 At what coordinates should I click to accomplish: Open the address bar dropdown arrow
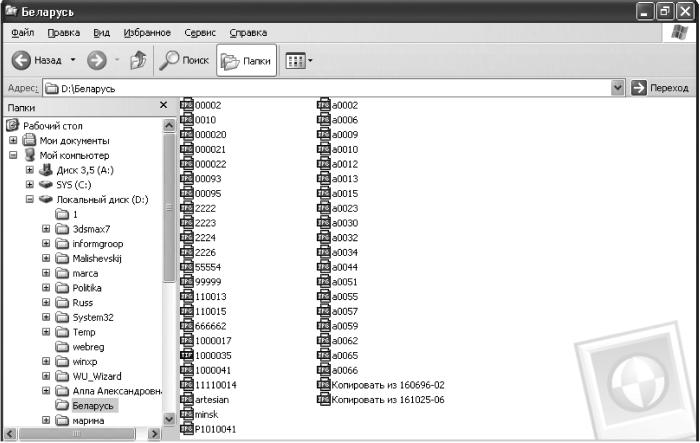pyautogui.click(x=617, y=88)
